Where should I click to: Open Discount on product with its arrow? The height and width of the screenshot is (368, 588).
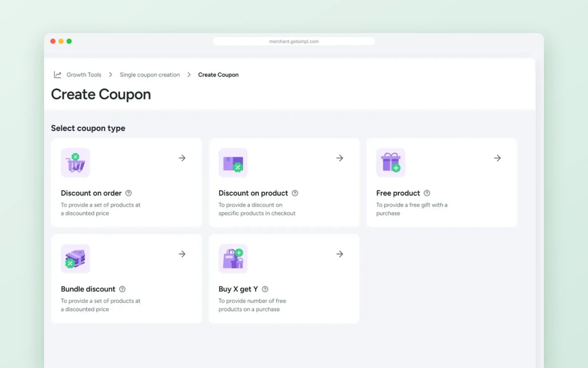click(340, 158)
